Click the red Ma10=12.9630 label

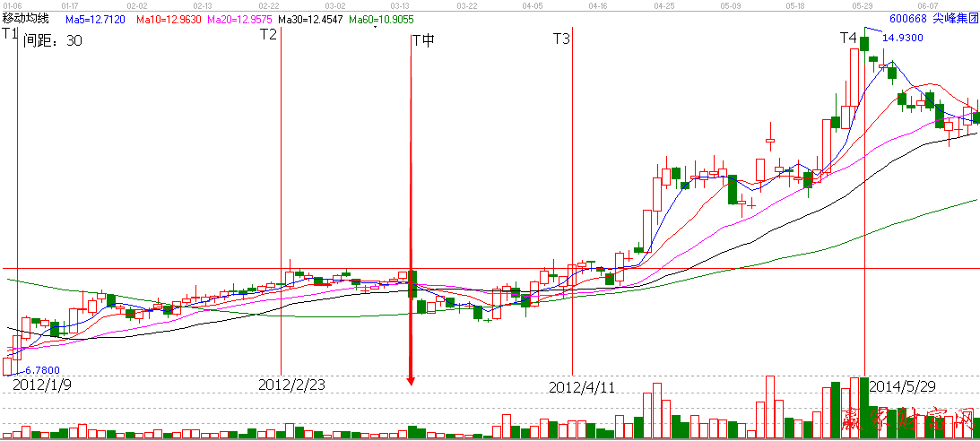(x=168, y=18)
